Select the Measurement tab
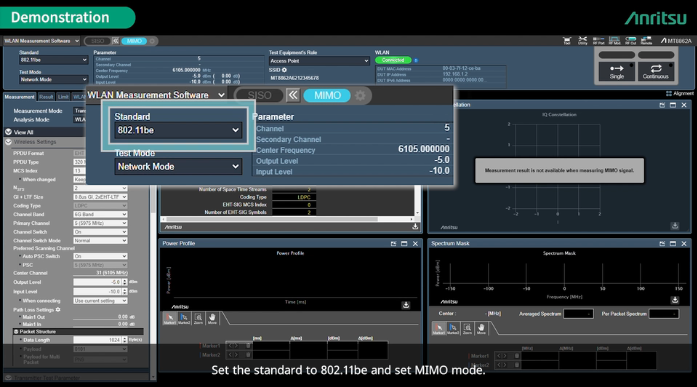 click(x=20, y=96)
